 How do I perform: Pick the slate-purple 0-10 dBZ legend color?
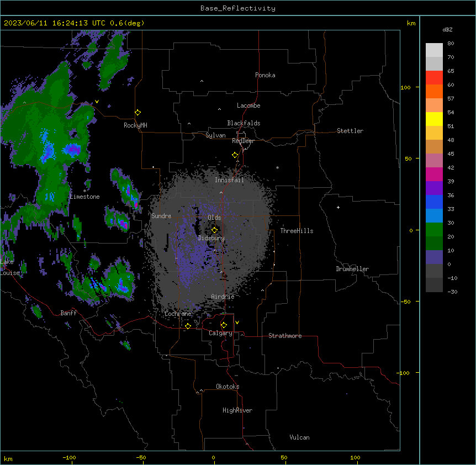[434, 257]
